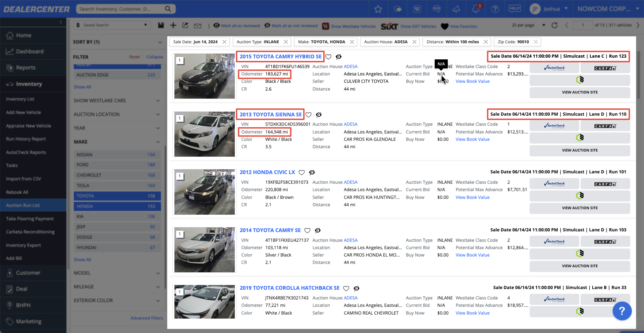Open Inventory List in the sidebar

pyautogui.click(x=20, y=99)
